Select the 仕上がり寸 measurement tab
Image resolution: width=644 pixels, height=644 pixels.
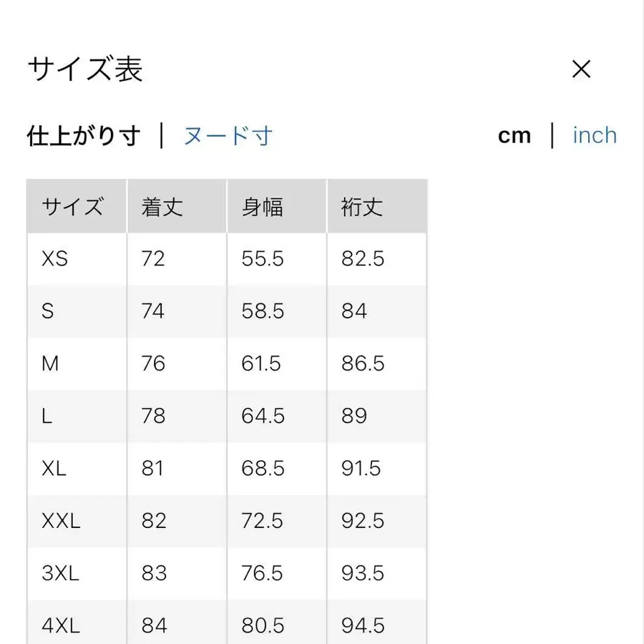[x=84, y=135]
